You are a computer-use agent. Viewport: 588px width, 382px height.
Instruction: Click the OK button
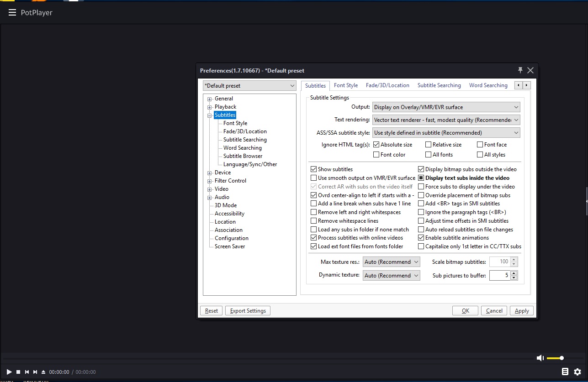(x=466, y=311)
